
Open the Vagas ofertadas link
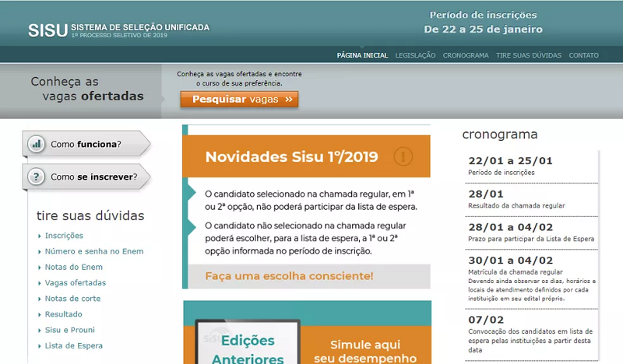(x=76, y=282)
